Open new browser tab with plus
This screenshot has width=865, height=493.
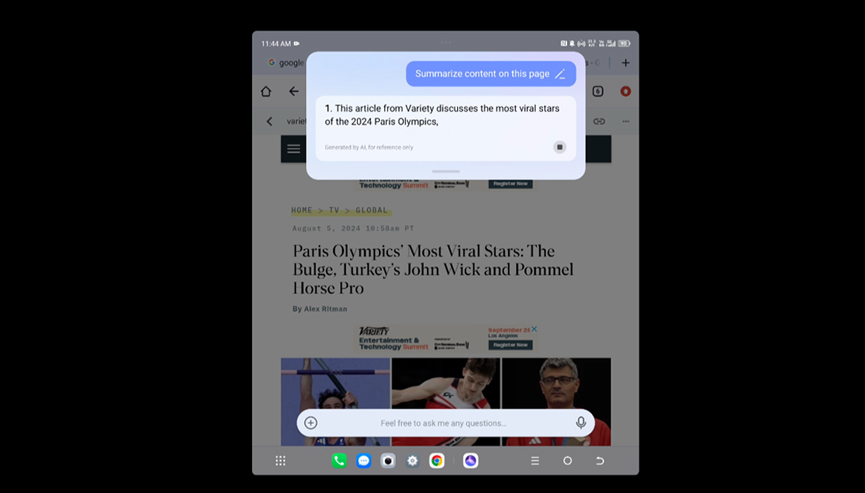pos(625,62)
